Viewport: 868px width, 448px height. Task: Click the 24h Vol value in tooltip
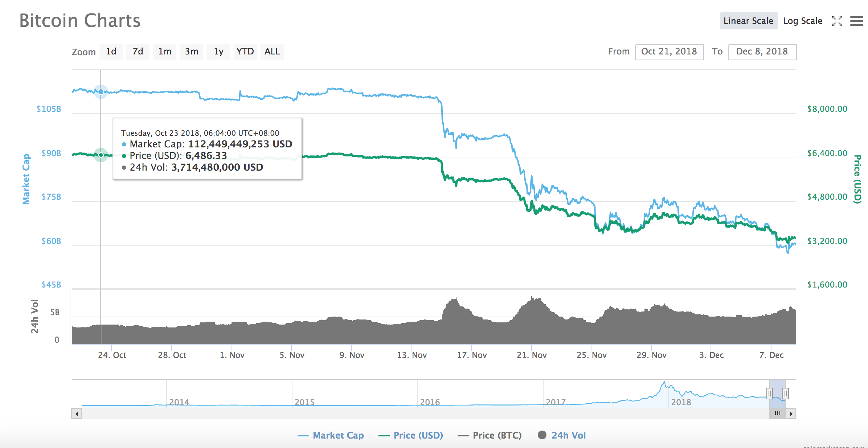(217, 167)
